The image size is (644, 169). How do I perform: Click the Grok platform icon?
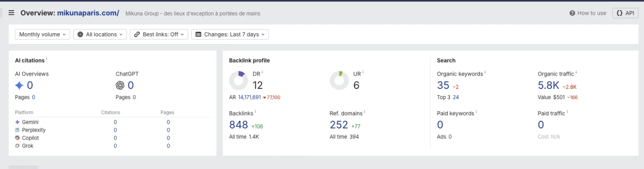coord(17,146)
